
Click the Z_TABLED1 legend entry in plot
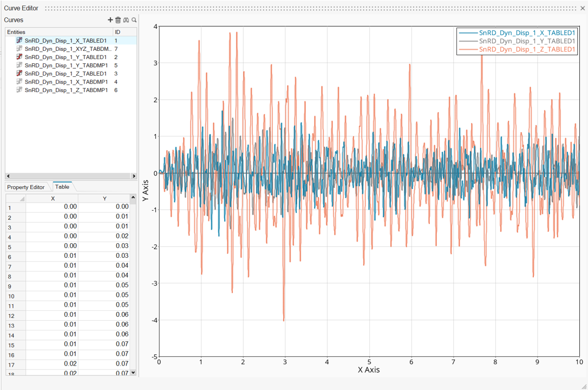point(527,49)
